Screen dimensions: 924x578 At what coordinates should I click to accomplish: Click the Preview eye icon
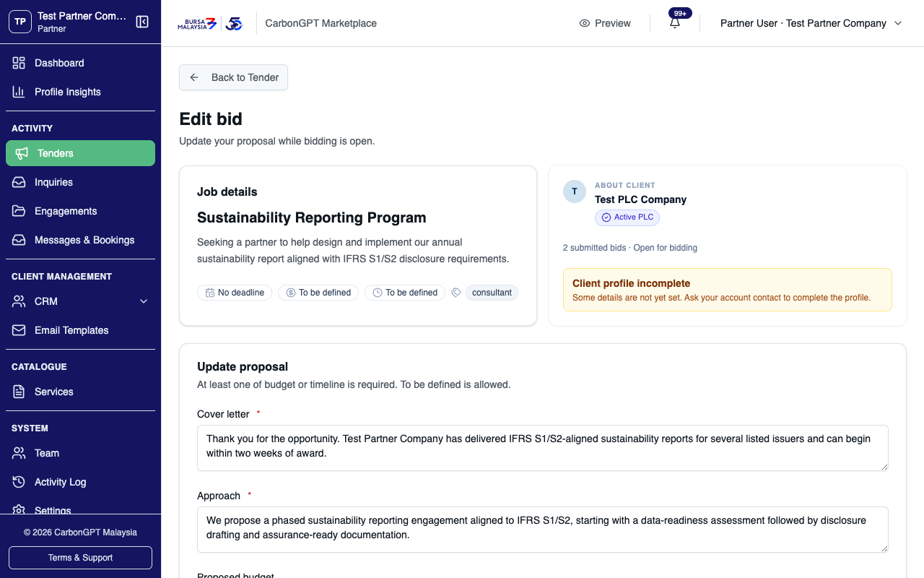click(x=585, y=23)
